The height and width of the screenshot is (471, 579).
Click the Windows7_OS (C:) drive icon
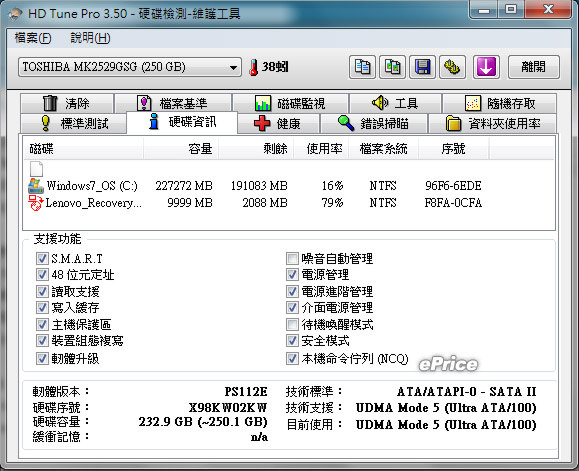point(36,186)
